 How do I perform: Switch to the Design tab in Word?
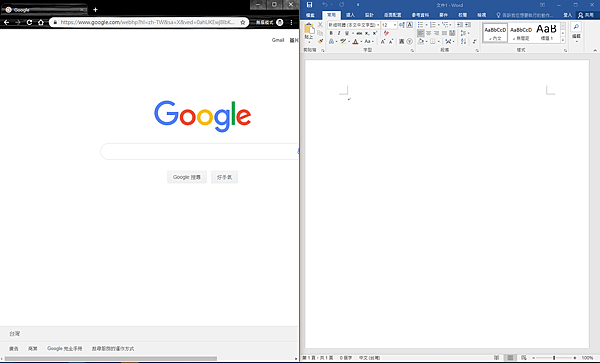tap(369, 15)
